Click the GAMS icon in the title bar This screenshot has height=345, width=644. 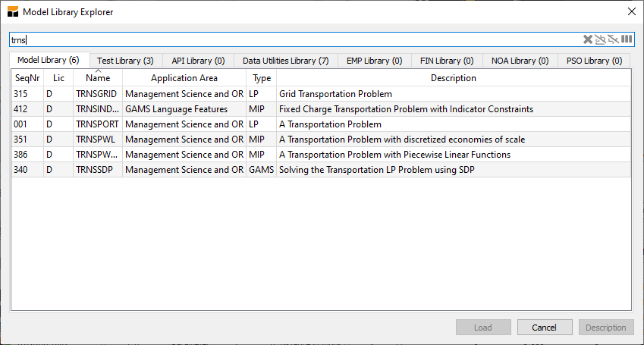pyautogui.click(x=13, y=11)
